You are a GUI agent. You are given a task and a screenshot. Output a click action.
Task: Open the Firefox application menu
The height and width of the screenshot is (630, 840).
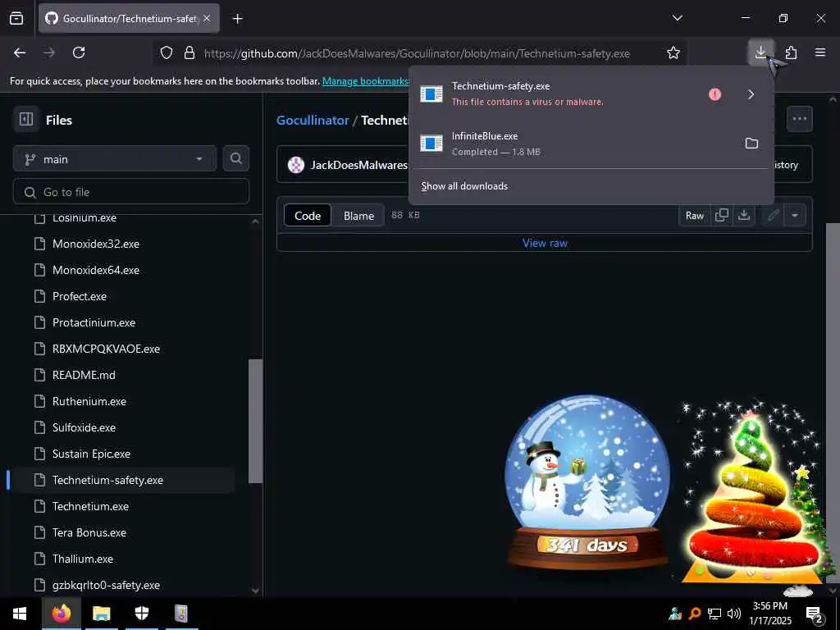(820, 52)
